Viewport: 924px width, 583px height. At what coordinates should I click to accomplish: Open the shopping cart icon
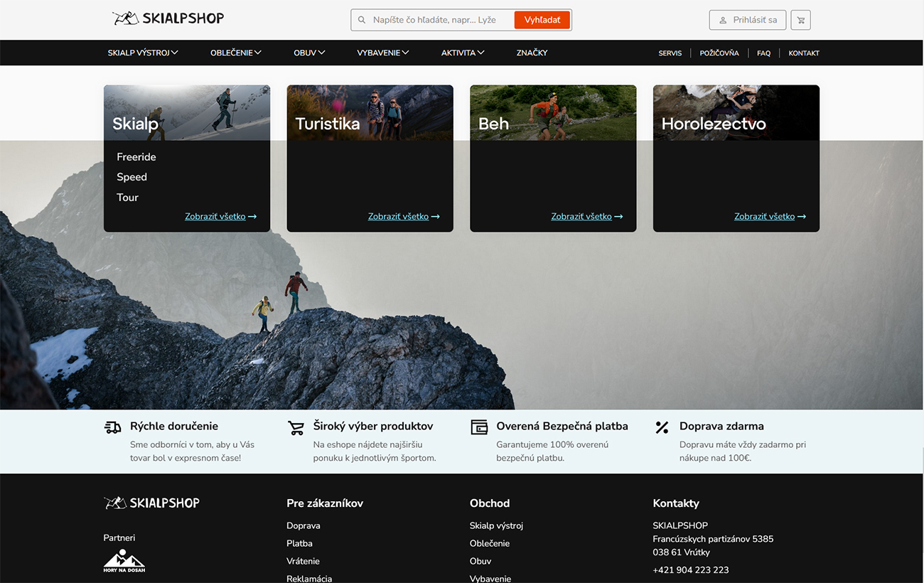coord(801,20)
